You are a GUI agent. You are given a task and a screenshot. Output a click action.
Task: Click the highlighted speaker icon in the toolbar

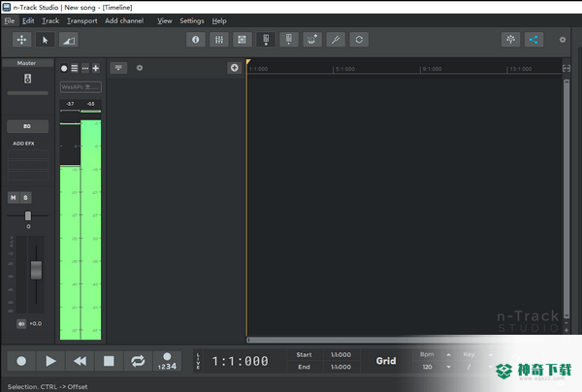pyautogui.click(x=266, y=40)
